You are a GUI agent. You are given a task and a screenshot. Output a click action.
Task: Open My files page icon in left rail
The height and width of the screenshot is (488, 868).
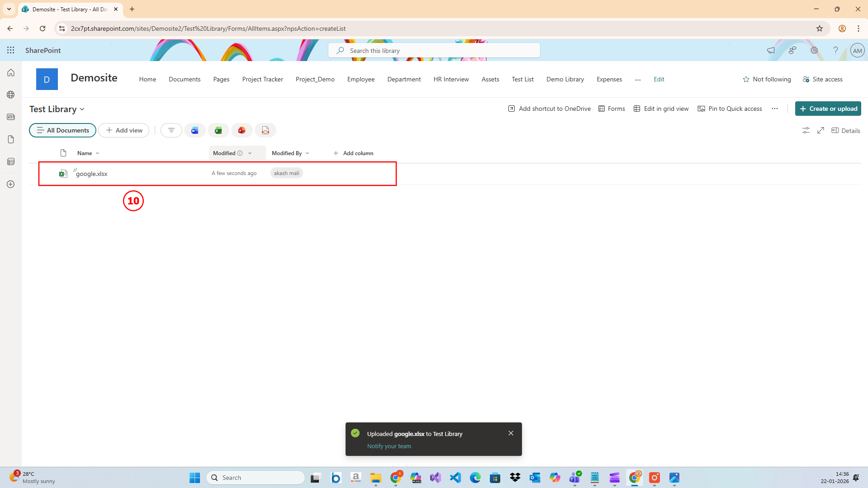click(x=11, y=139)
